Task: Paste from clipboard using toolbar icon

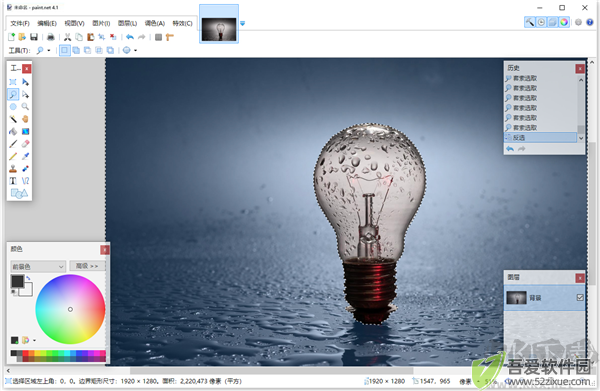Action: tap(90, 37)
